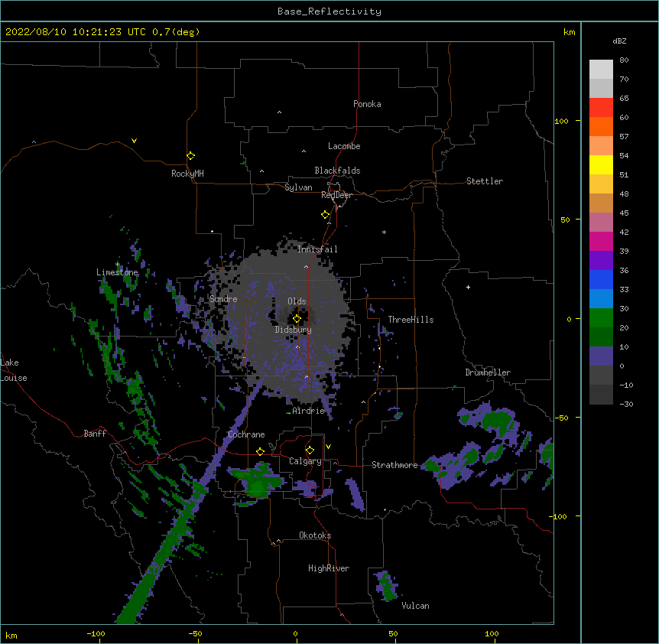Click the yellow V marker northwest of RockyMH
The width and height of the screenshot is (659, 644).
[134, 141]
